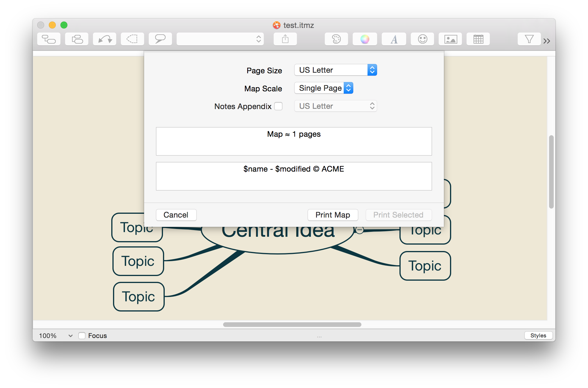The image size is (588, 388).
Task: Click the Print Selected button
Action: [x=399, y=215]
